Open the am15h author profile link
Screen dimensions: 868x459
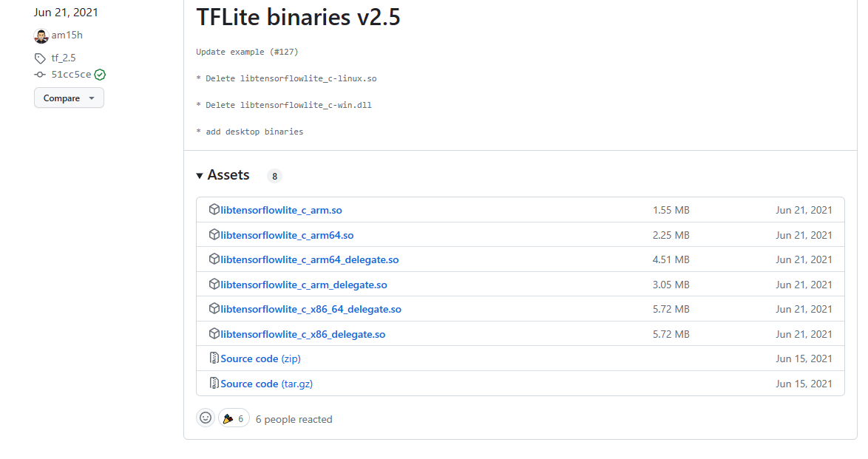pos(67,35)
